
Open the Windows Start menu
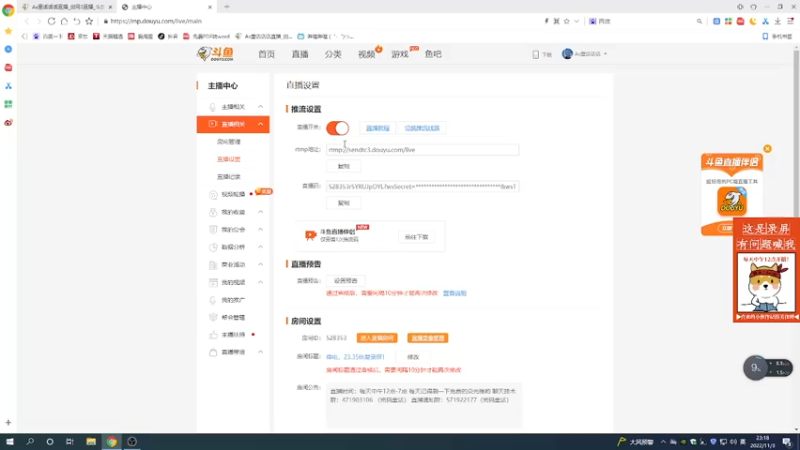tap(10, 441)
